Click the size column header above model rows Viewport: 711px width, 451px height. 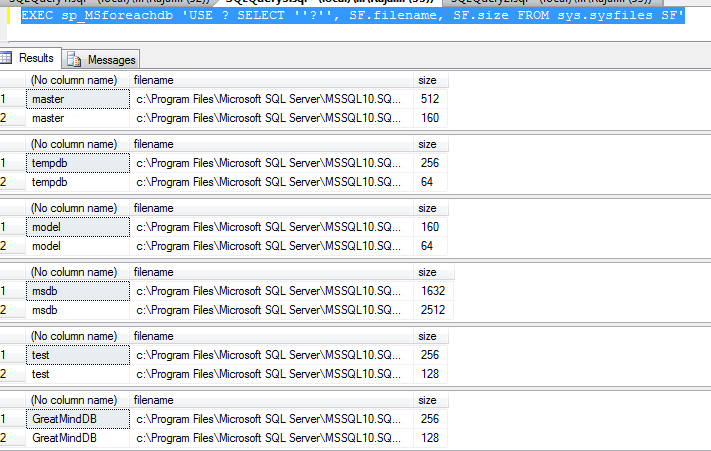pyautogui.click(x=430, y=208)
